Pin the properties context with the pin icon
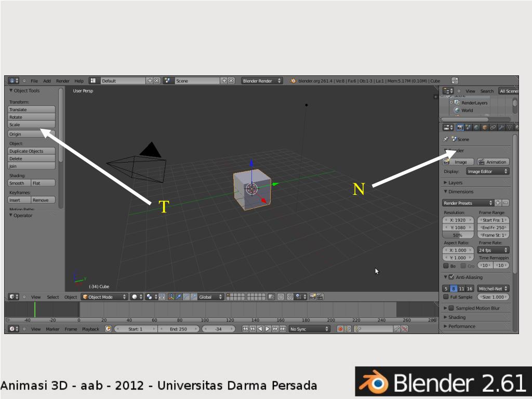Screen dimensions: 532x399 (x=446, y=139)
